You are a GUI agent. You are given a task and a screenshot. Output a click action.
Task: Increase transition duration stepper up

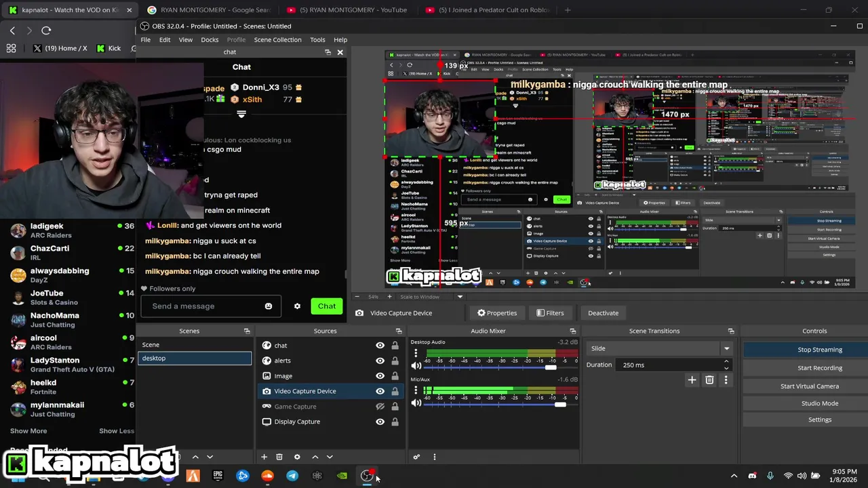click(726, 361)
